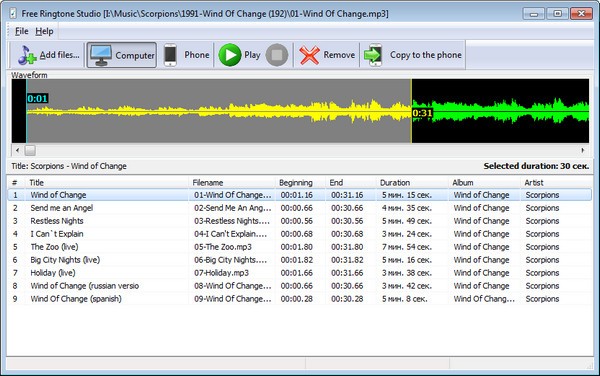Viewport: 600px width, 376px height.
Task: Open the File menu
Action: pyautogui.click(x=22, y=31)
